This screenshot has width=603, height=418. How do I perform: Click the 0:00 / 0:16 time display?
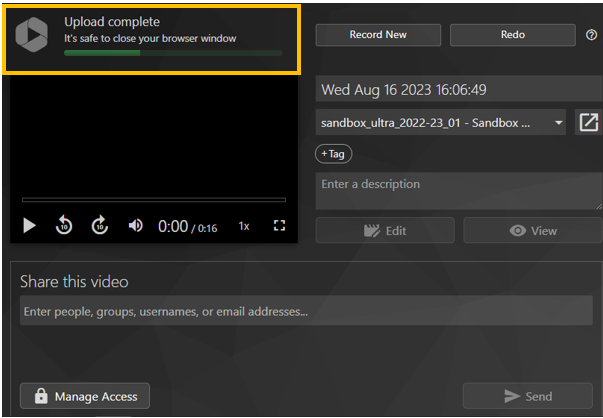(188, 226)
